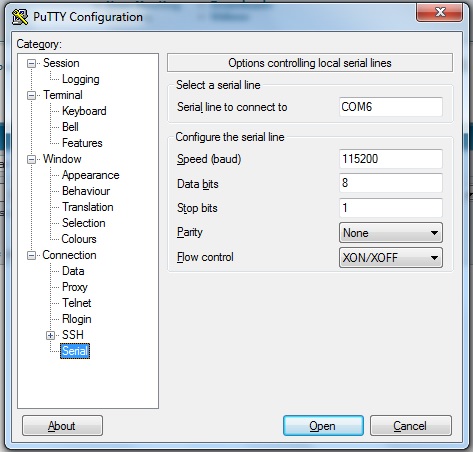
Task: Select Window category
Action: click(62, 159)
